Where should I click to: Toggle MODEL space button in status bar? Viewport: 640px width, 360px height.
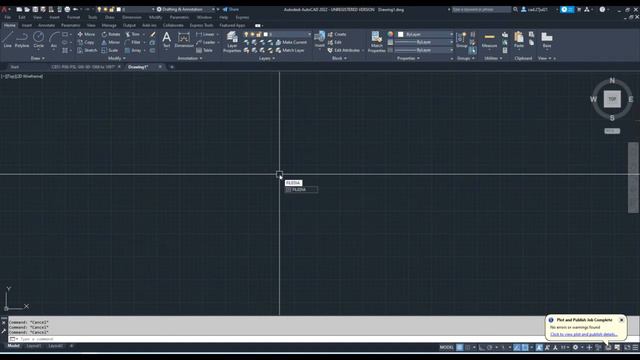tap(447, 347)
